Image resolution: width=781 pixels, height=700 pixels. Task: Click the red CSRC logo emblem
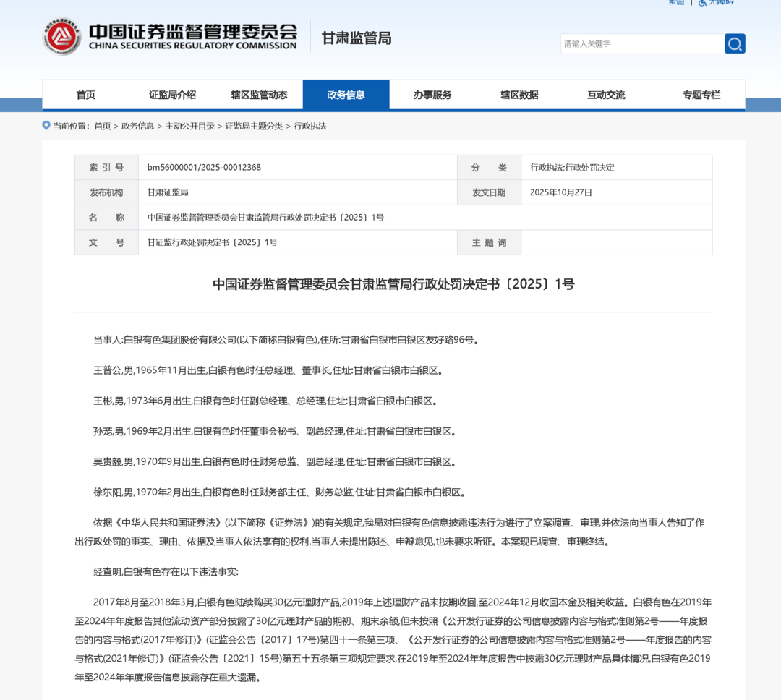[61, 36]
